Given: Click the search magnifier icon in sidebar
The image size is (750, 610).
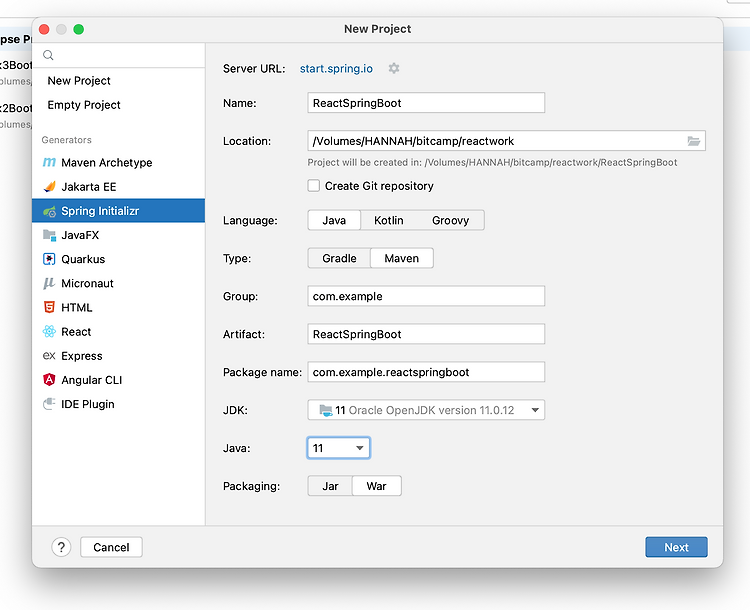Looking at the screenshot, I should pos(48,55).
